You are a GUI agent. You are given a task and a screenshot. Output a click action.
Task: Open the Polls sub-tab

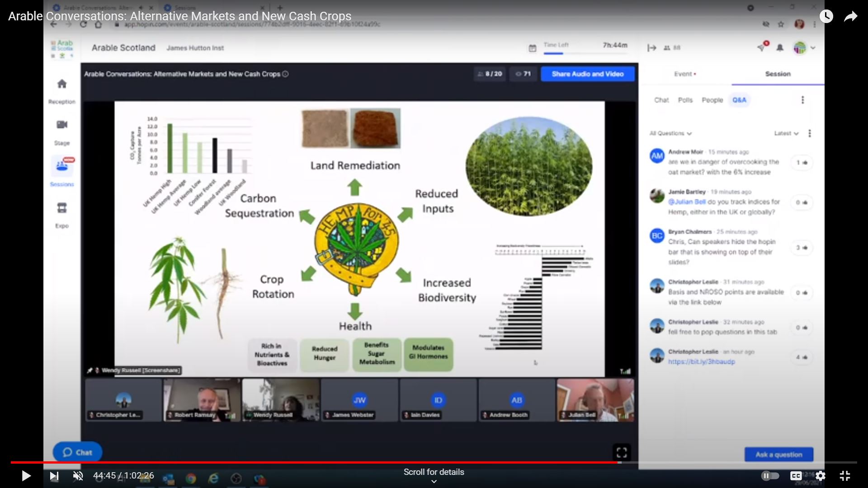(685, 100)
